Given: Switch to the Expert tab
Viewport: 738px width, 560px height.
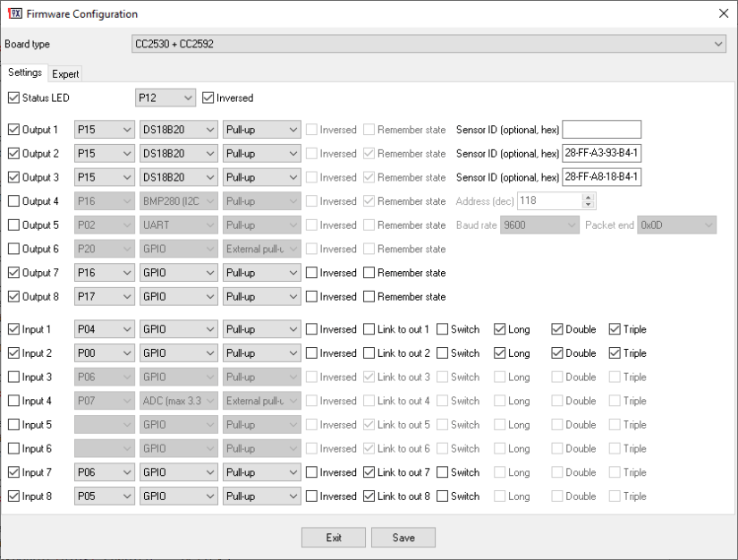Looking at the screenshot, I should (x=65, y=74).
